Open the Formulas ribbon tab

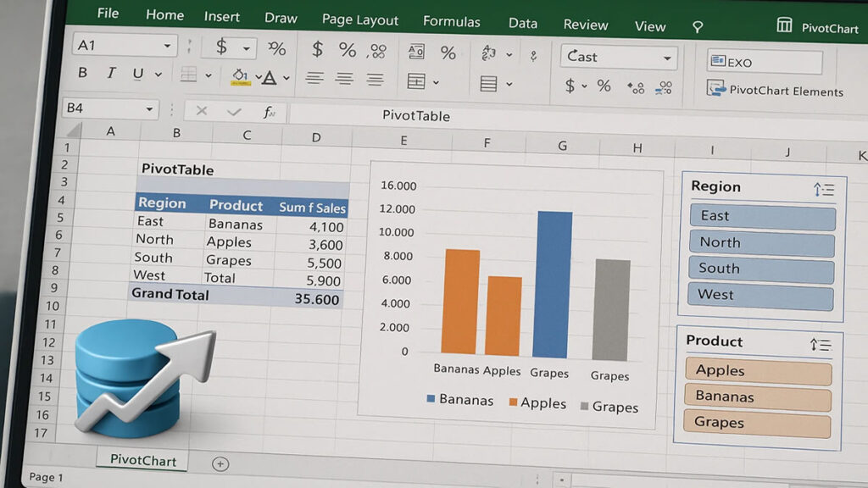(x=451, y=22)
